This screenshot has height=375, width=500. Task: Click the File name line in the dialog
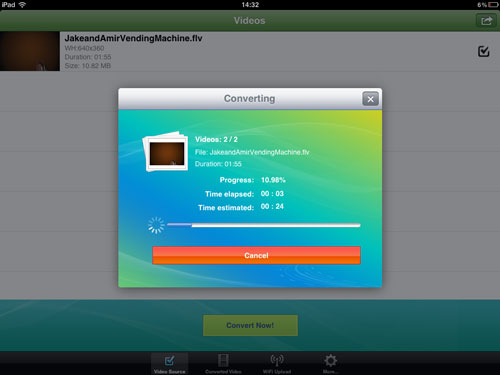pyautogui.click(x=252, y=152)
